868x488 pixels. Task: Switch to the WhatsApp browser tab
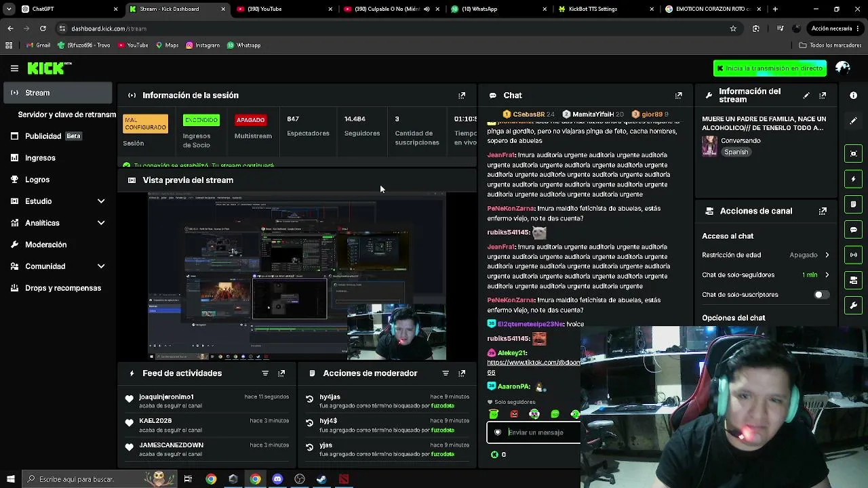coord(497,9)
